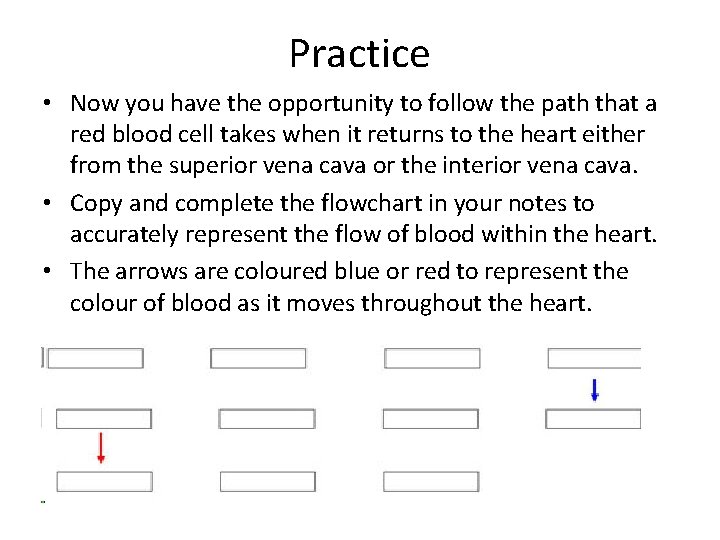Click the middle-row box above the red arrow
Screen dimensions: 720x540
[x=103, y=419]
